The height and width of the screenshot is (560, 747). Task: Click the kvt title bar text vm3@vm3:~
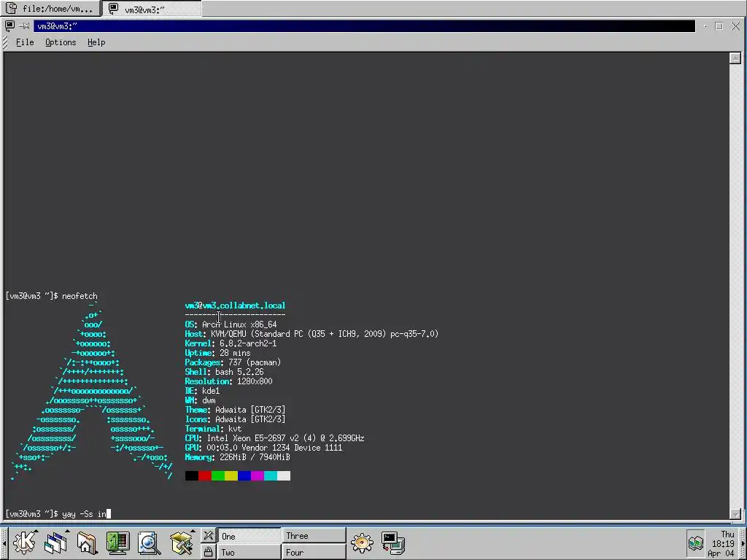(57, 26)
